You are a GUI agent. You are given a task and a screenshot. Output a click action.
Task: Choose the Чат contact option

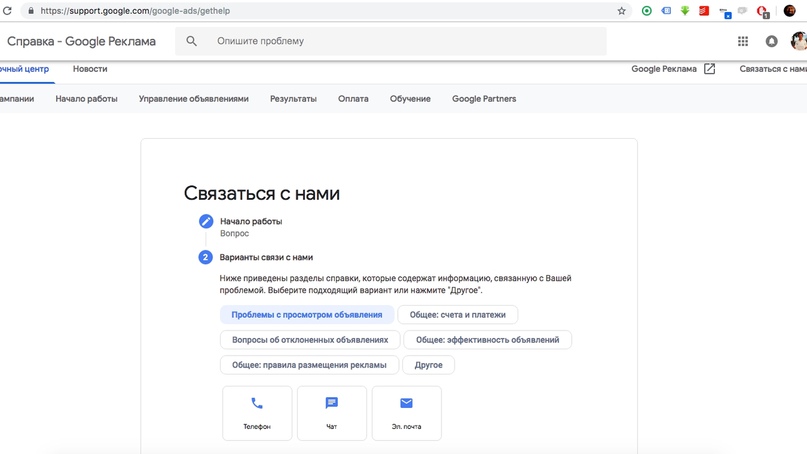click(331, 413)
